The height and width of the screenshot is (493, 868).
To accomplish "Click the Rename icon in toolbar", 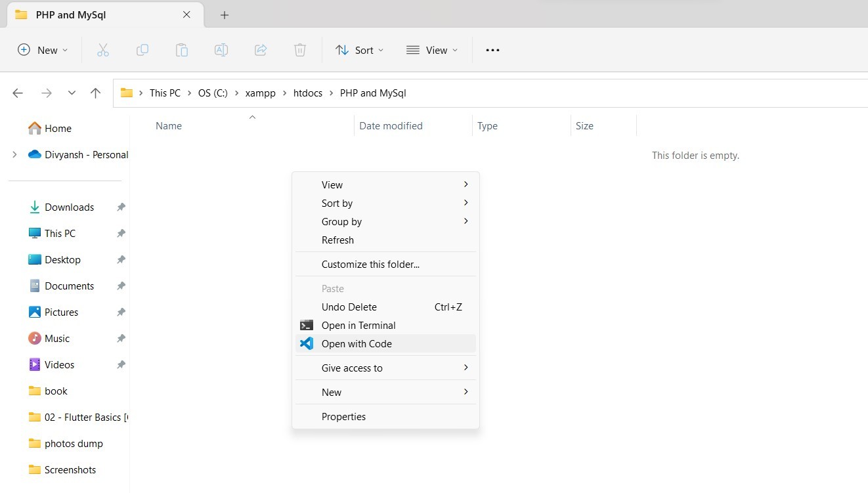I will (x=221, y=50).
